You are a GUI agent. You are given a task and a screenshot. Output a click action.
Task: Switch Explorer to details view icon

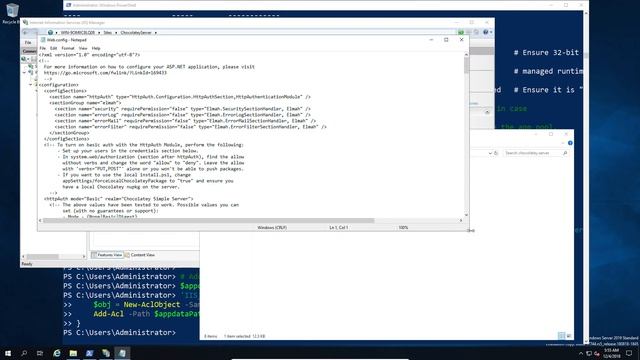562,336
